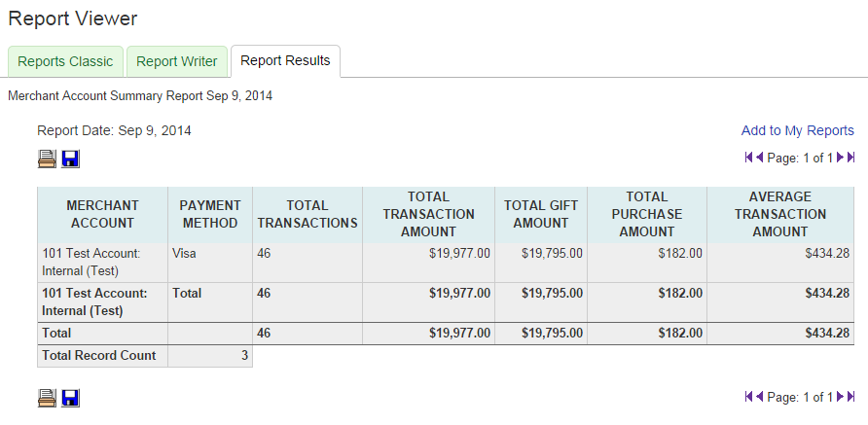Select the Report Results tab

285,60
